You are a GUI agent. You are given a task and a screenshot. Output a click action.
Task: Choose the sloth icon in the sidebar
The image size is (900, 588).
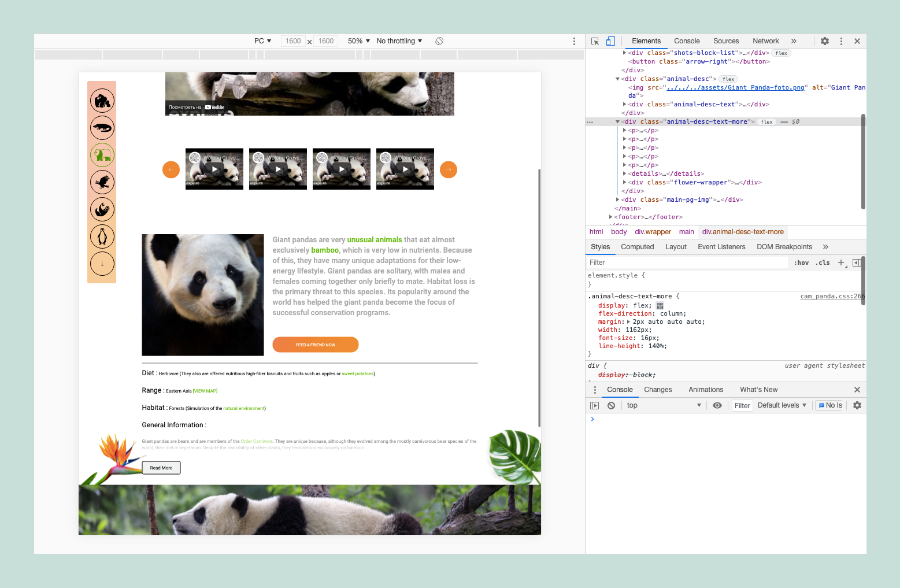(x=102, y=209)
